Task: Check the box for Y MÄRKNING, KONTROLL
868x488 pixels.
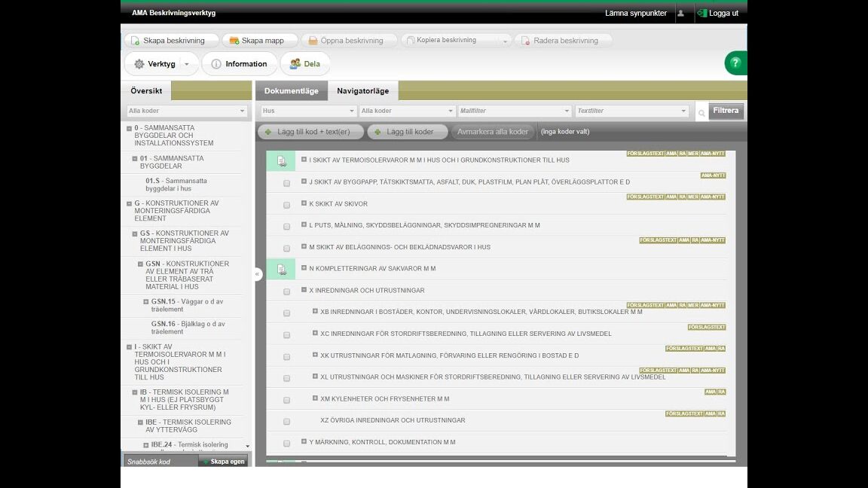Action: (x=287, y=443)
